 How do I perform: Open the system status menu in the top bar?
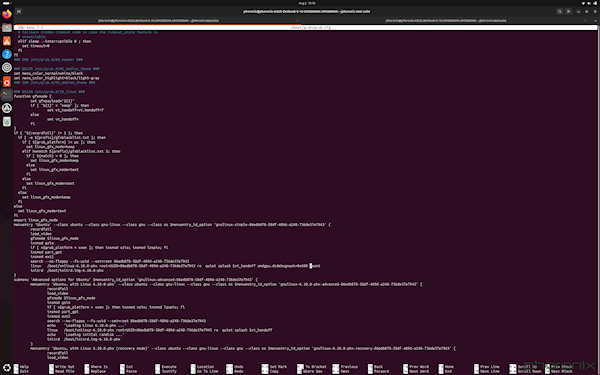pyautogui.click(x=589, y=3)
